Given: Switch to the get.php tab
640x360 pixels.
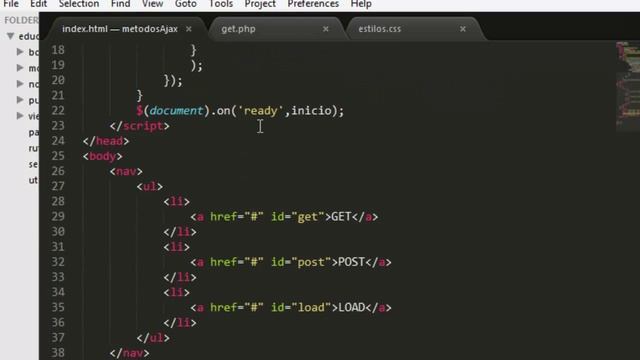Looking at the screenshot, I should (x=238, y=29).
